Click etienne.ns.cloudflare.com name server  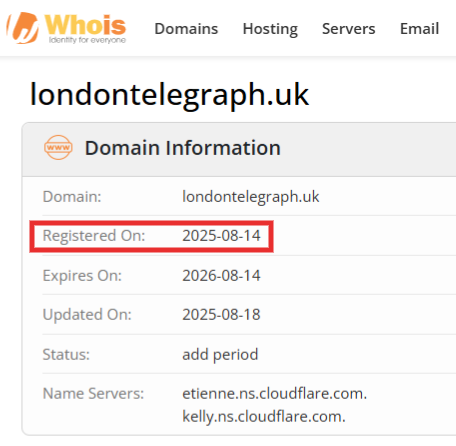click(x=274, y=394)
